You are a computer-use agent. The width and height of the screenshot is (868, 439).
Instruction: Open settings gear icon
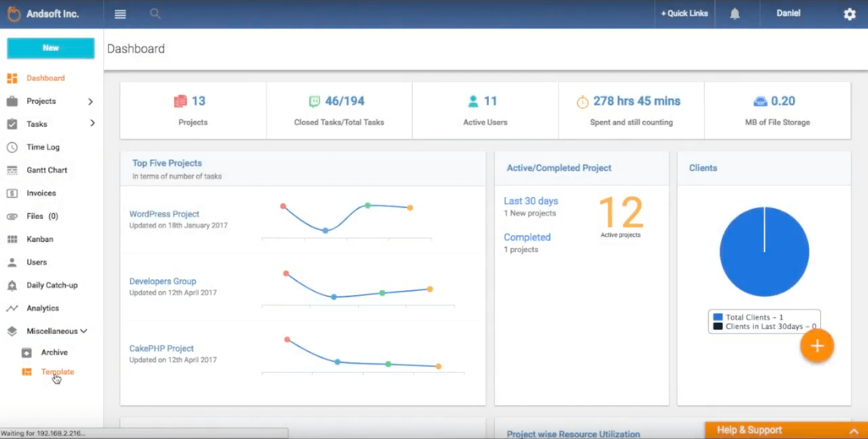(849, 14)
